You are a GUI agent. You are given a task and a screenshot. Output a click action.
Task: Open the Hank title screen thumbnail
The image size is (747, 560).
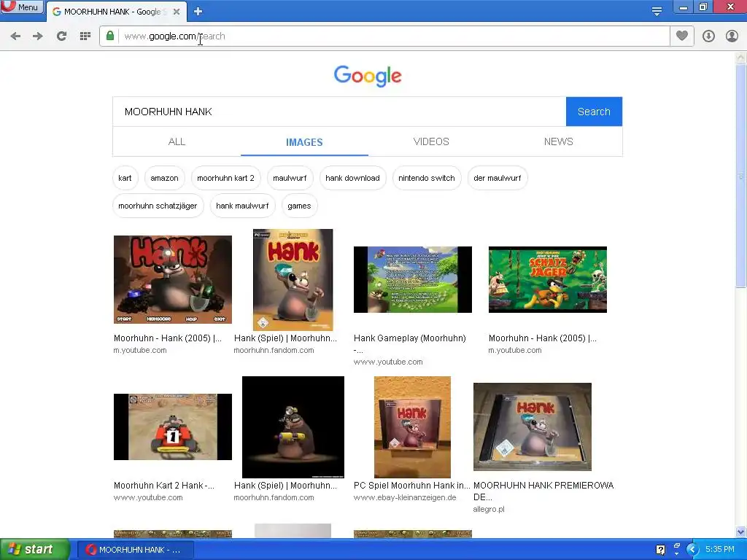click(x=173, y=279)
